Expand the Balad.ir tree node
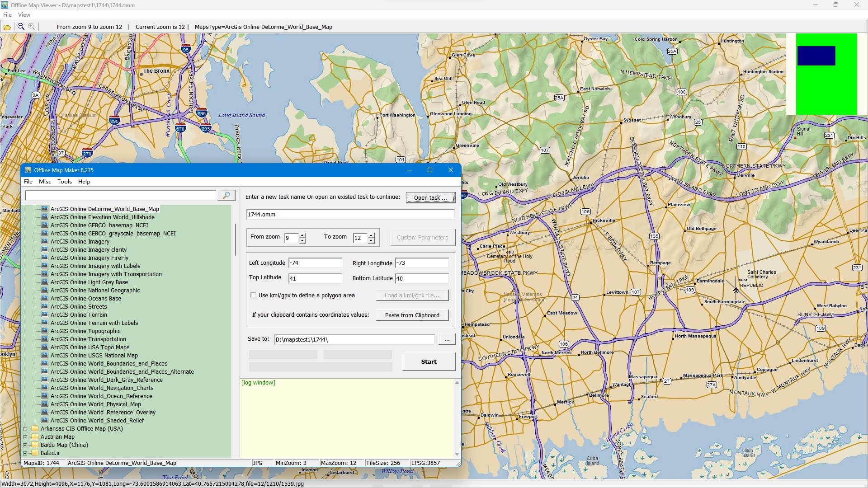This screenshot has width=868, height=488. (25, 453)
